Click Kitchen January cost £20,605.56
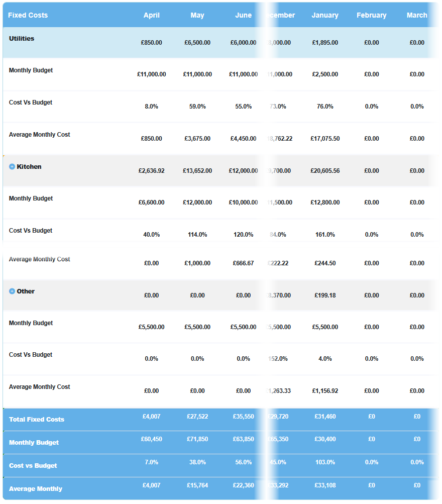This screenshot has height=504, width=442. [x=325, y=171]
